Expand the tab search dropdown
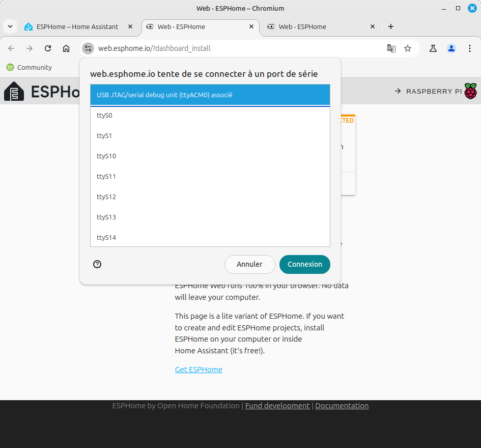Viewport: 481px width, 448px height. (10, 26)
